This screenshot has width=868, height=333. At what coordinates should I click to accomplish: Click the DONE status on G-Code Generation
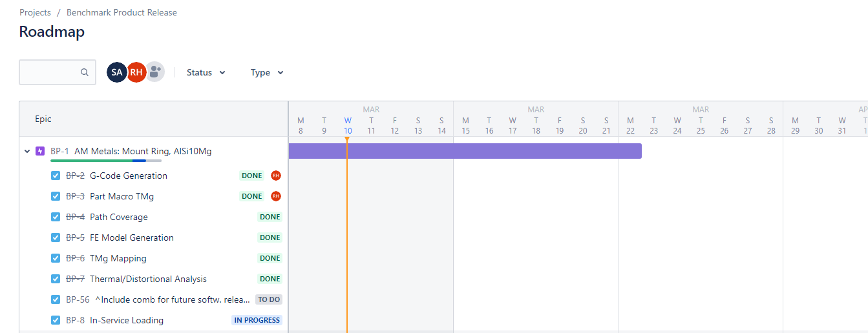click(x=252, y=176)
